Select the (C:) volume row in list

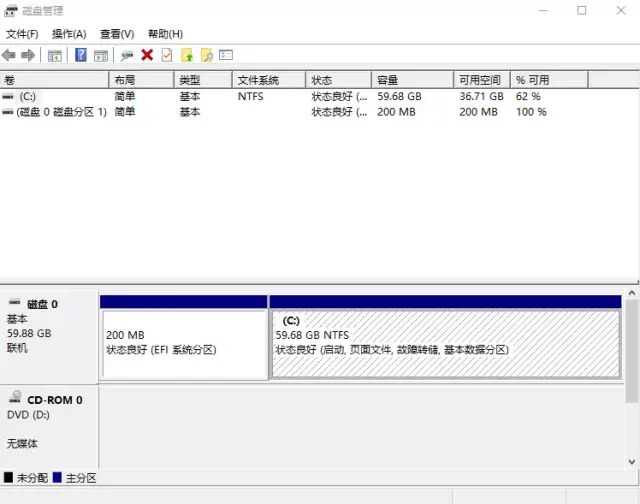[x=28, y=97]
